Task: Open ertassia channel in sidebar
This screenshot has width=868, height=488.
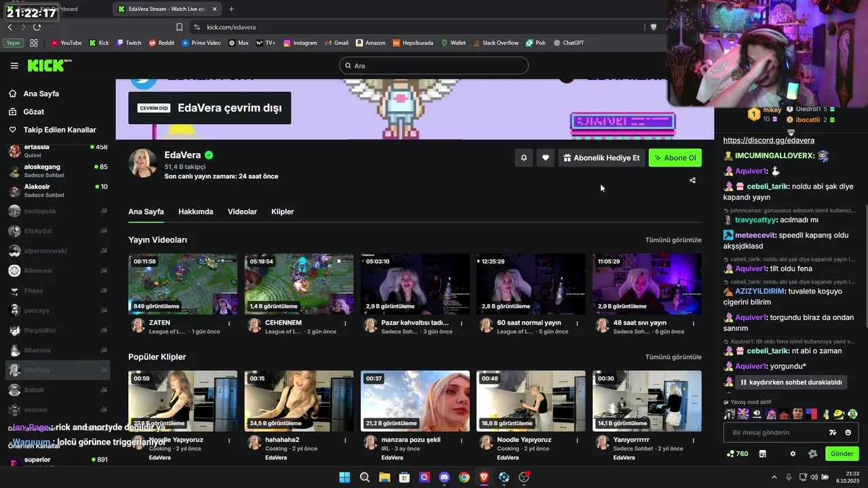Action: pos(58,150)
